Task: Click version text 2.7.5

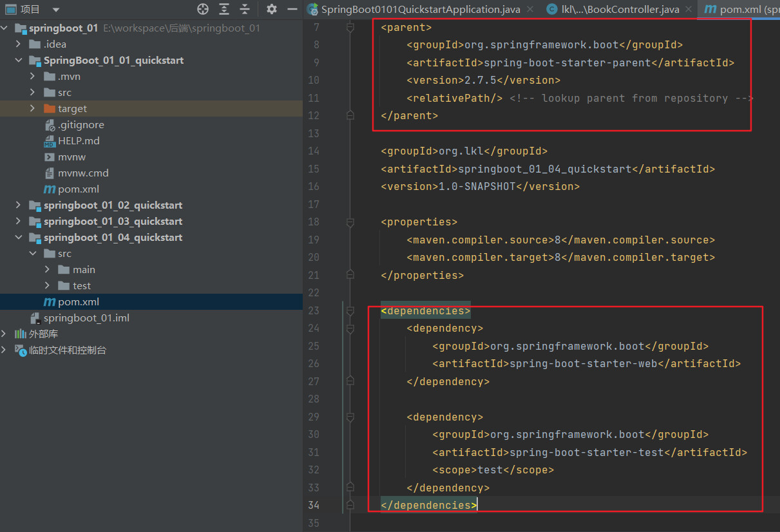Action: pyautogui.click(x=480, y=81)
